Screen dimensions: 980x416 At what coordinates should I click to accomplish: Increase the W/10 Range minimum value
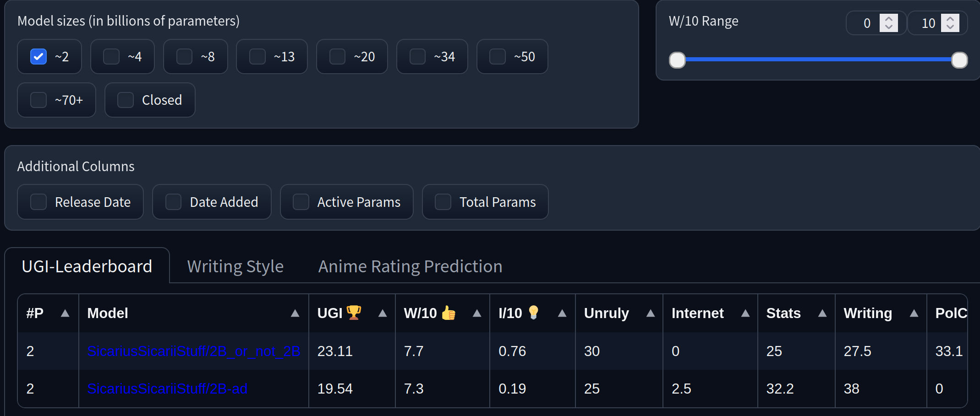(x=889, y=19)
